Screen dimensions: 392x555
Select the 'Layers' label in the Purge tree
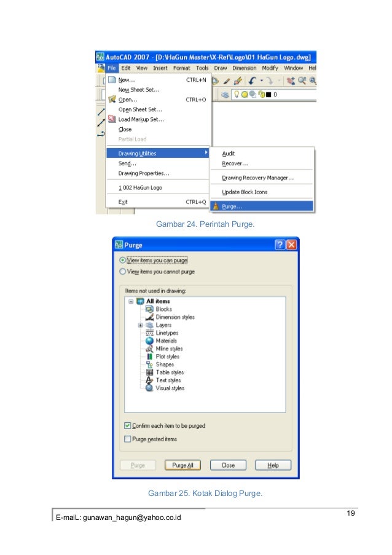coord(163,325)
